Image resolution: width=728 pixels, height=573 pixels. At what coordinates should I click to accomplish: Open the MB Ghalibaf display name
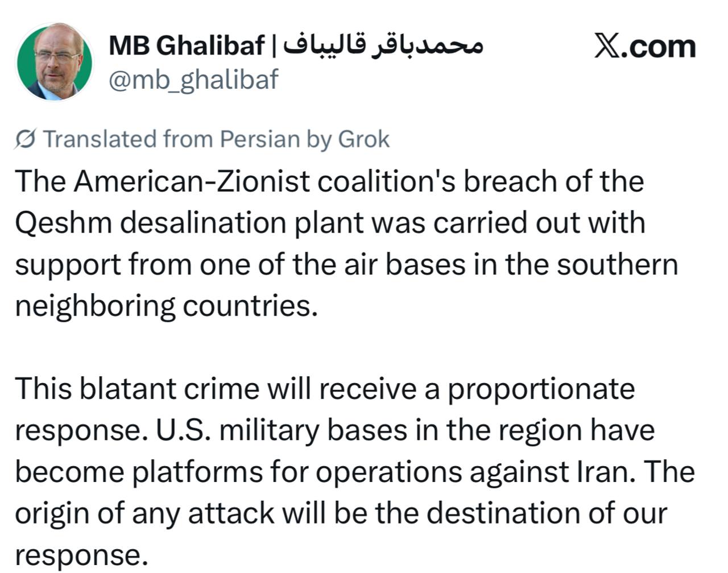point(186,45)
